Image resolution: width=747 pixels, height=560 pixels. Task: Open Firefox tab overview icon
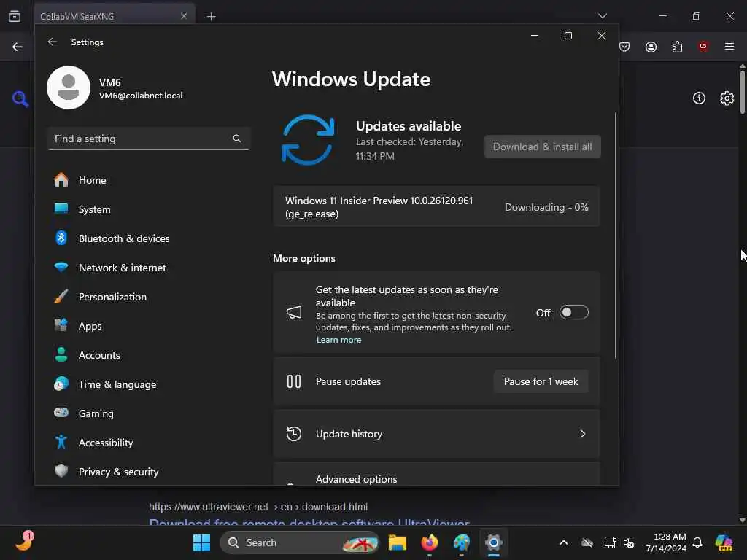coord(15,16)
